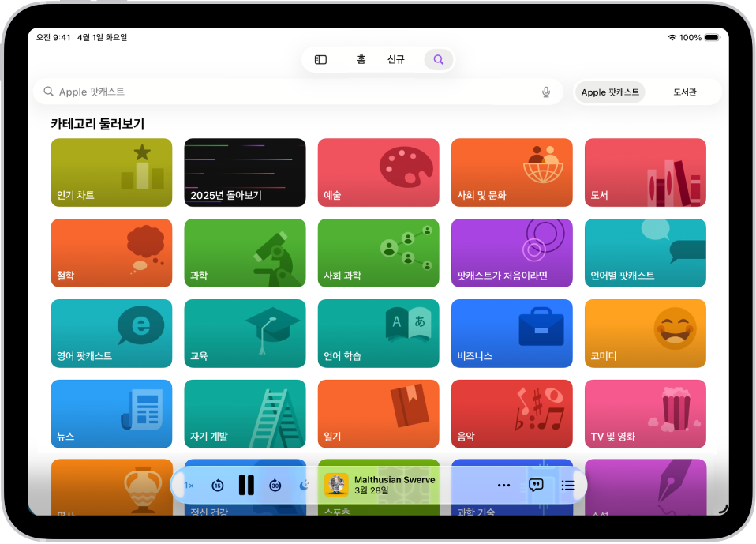The width and height of the screenshot is (756, 544).
Task: Click the battery status icon
Action: point(712,37)
